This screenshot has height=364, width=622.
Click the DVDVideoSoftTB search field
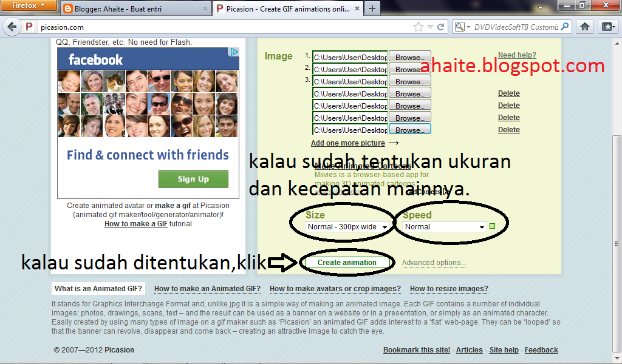point(516,27)
